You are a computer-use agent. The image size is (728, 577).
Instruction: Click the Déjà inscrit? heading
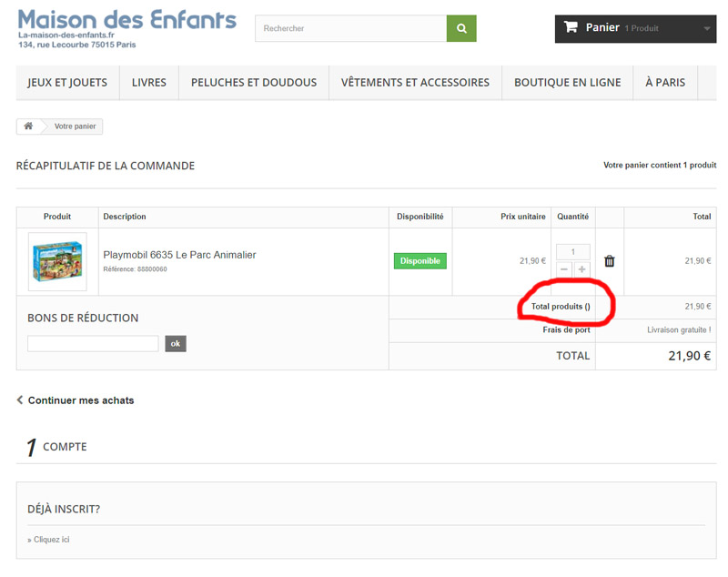[64, 509]
